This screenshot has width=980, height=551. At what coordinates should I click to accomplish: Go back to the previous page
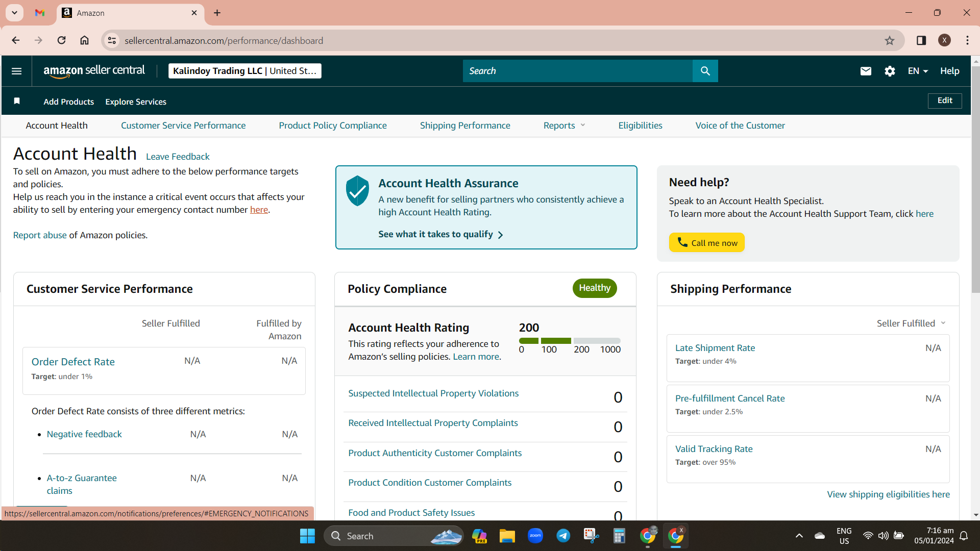click(x=15, y=40)
